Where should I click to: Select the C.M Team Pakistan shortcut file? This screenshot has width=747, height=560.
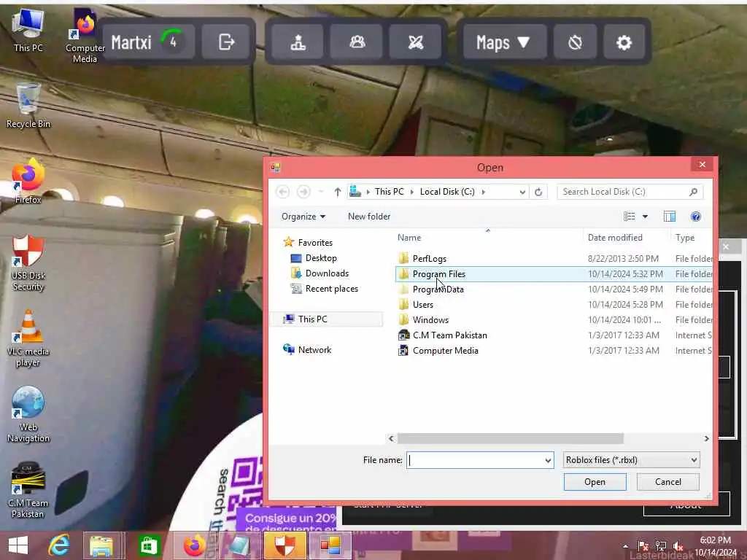554,335
